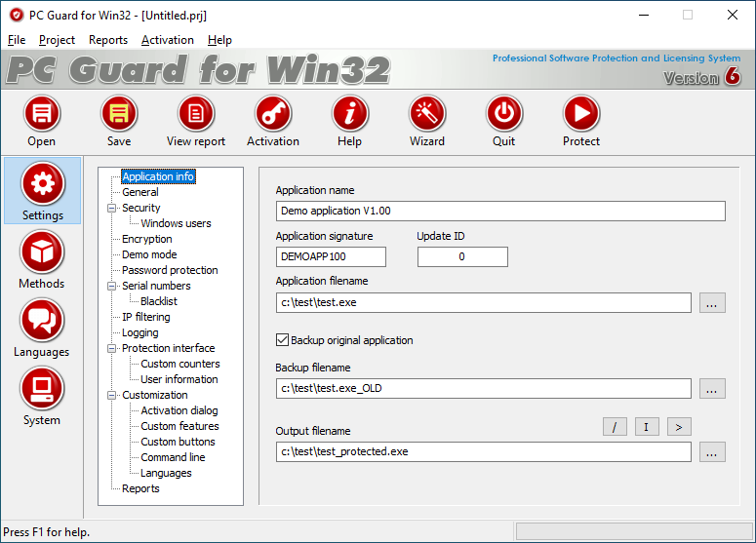Screen dimensions: 756x543
Task: Open the Activation menu
Action: coord(168,40)
